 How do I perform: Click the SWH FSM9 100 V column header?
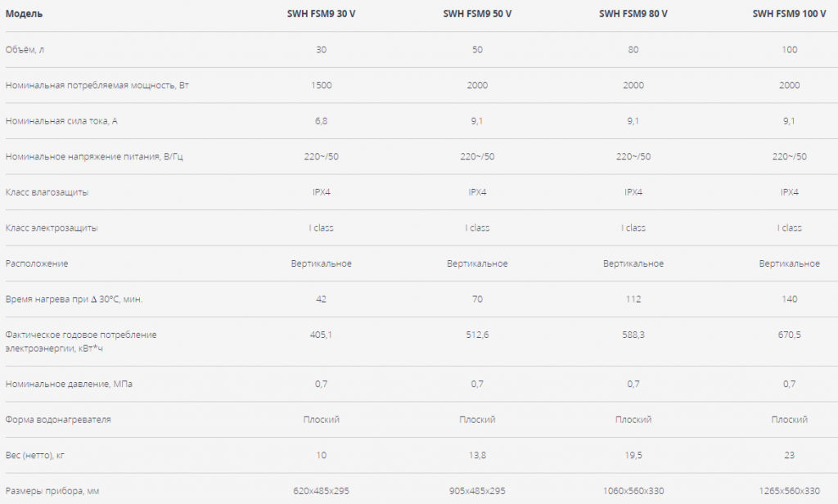tap(790, 14)
